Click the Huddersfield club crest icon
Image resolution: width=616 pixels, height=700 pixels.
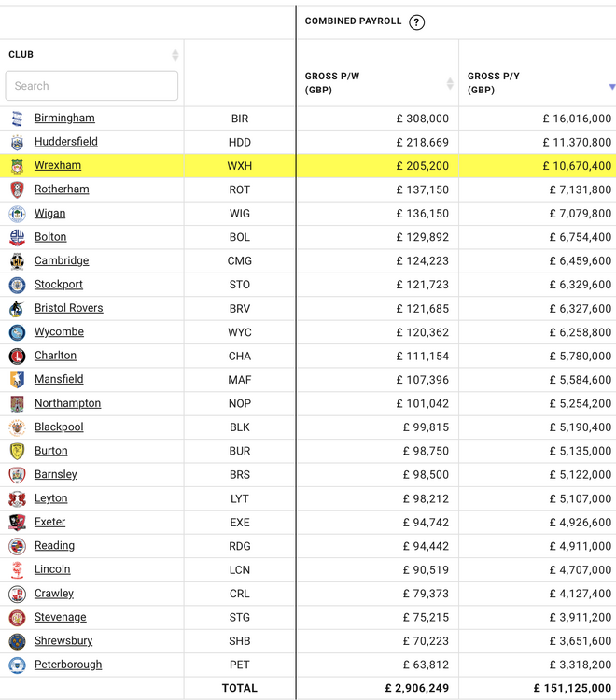click(17, 143)
